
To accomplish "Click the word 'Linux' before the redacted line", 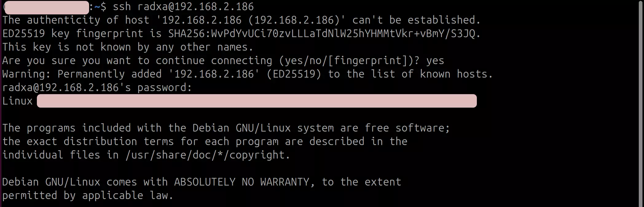I will (x=18, y=101).
